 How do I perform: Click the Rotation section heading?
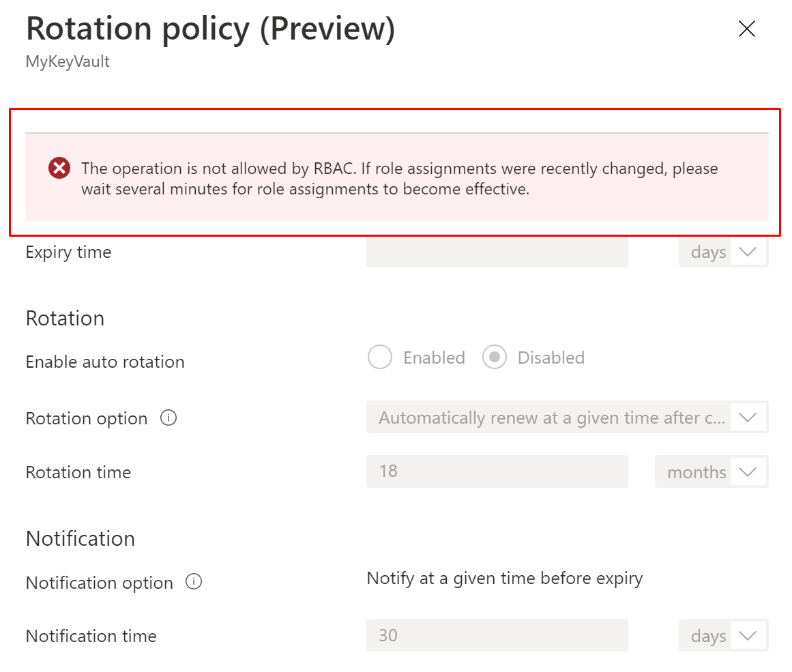pyautogui.click(x=65, y=319)
